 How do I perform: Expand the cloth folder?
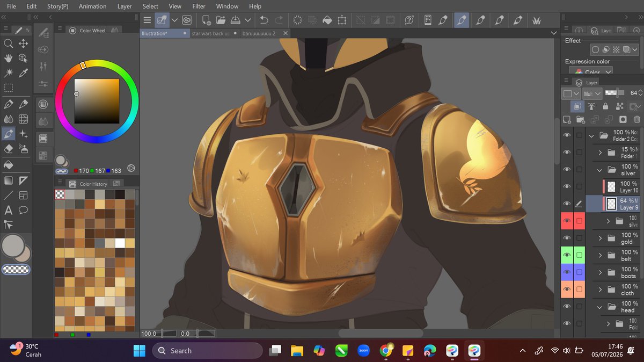coord(599,290)
